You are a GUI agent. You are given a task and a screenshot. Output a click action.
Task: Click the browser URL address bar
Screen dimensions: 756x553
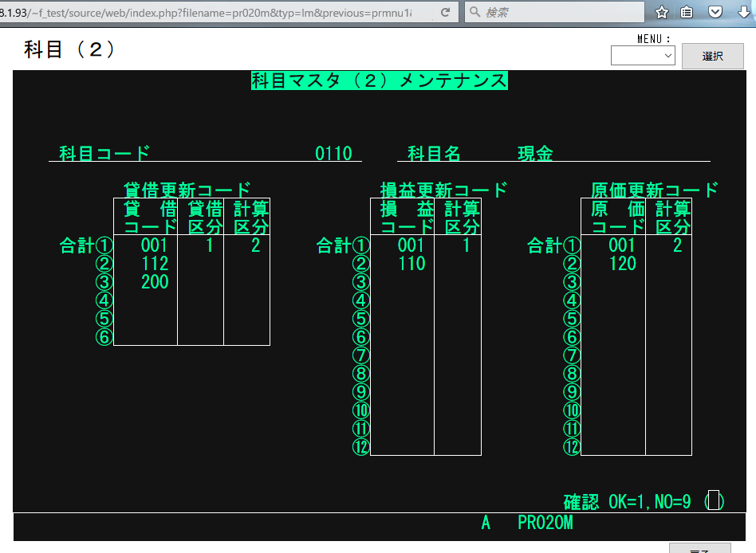[x=215, y=12]
